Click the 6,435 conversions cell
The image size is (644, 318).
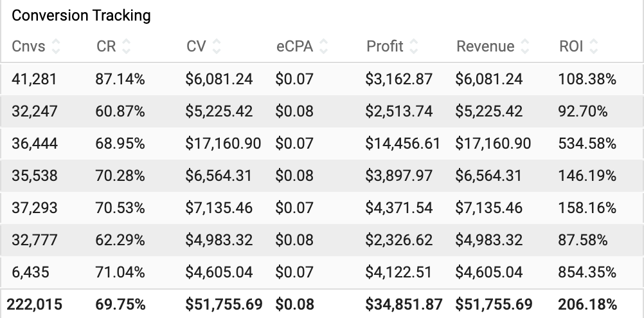(30, 272)
